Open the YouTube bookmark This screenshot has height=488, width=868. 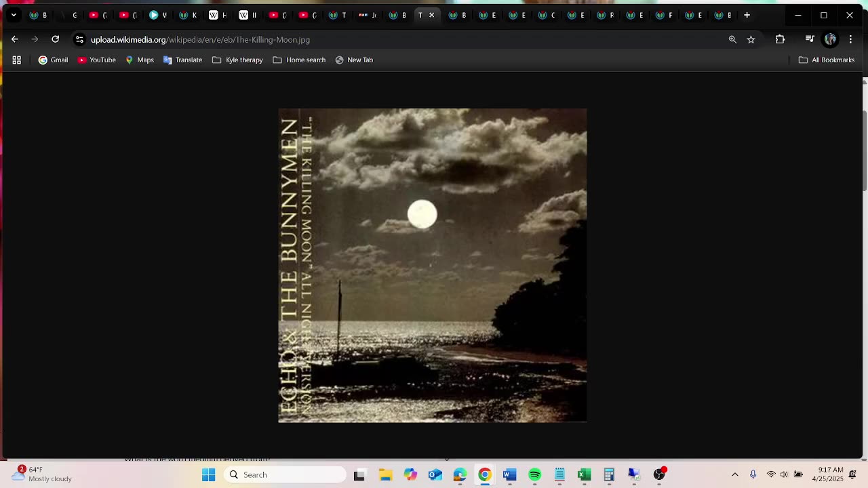click(x=96, y=60)
